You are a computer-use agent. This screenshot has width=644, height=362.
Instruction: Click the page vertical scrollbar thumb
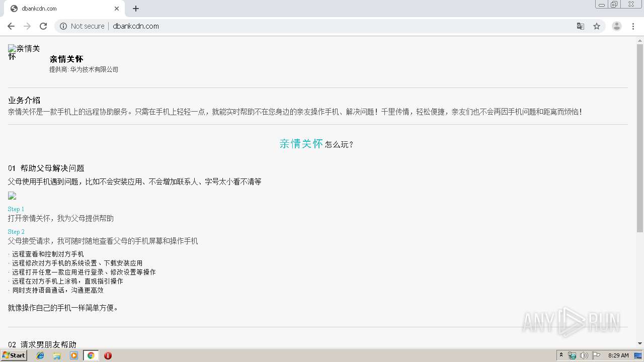[640, 138]
